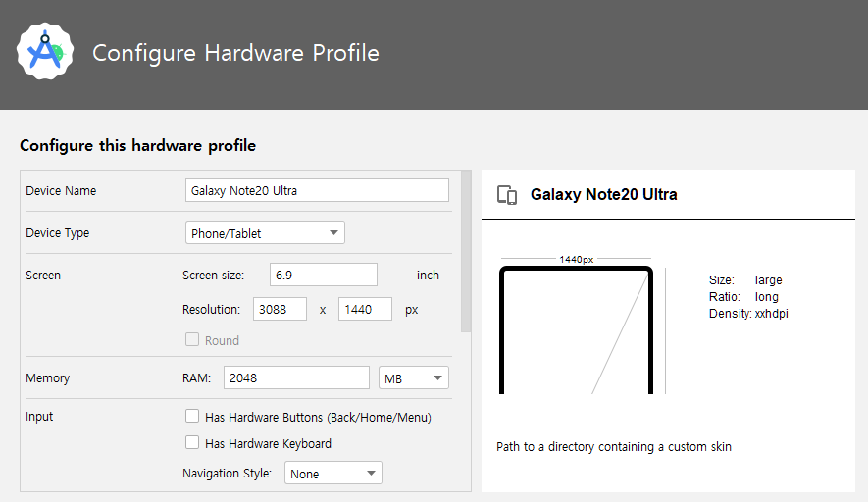
Task: Toggle the Round screen checkbox
Action: pos(192,340)
